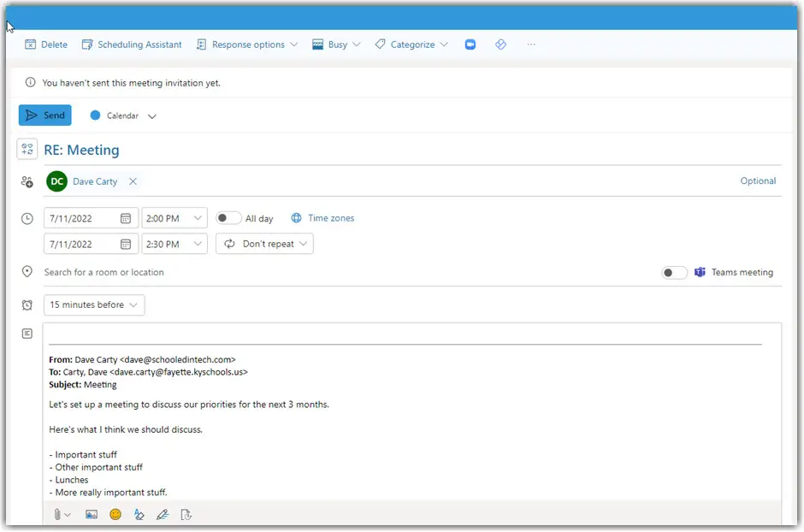Click "- Other important stuff" line
The width and height of the screenshot is (804, 532).
coord(96,467)
